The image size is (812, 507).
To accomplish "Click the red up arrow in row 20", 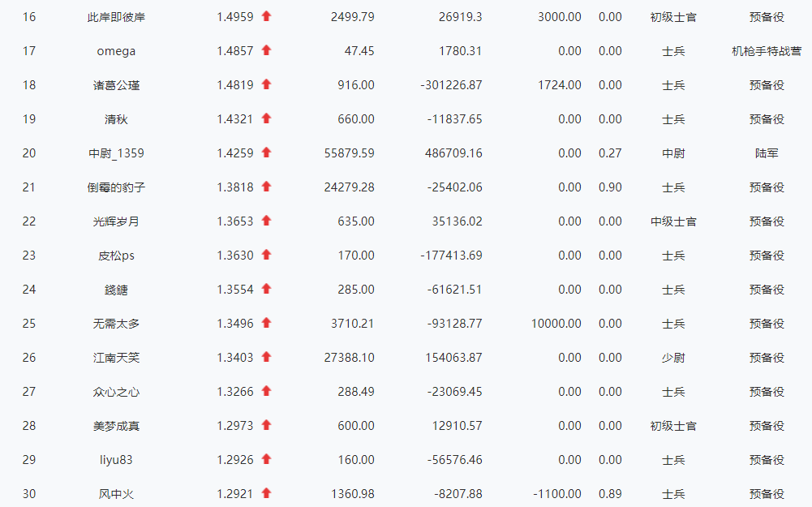I will click(x=266, y=153).
